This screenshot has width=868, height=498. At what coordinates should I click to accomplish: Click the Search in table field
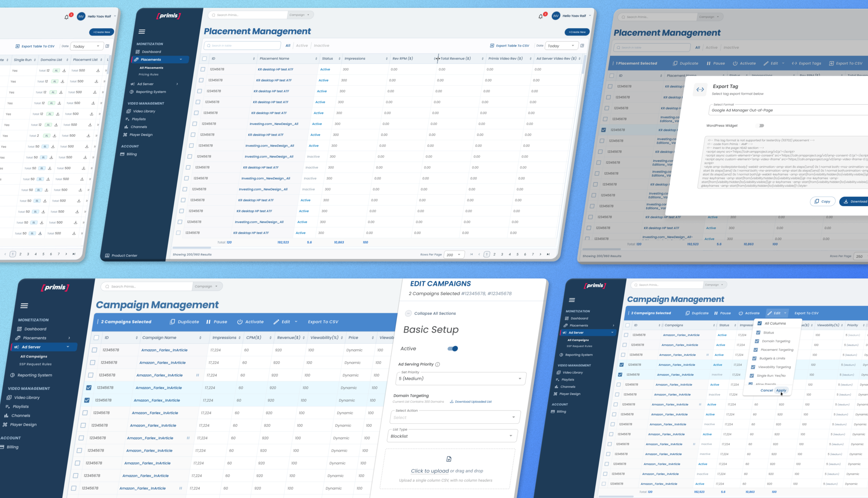(x=242, y=45)
